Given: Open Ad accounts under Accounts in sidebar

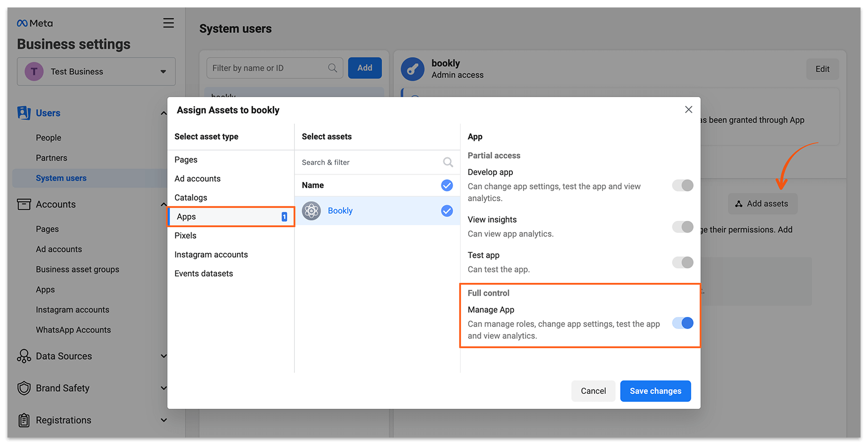Looking at the screenshot, I should pos(59,249).
